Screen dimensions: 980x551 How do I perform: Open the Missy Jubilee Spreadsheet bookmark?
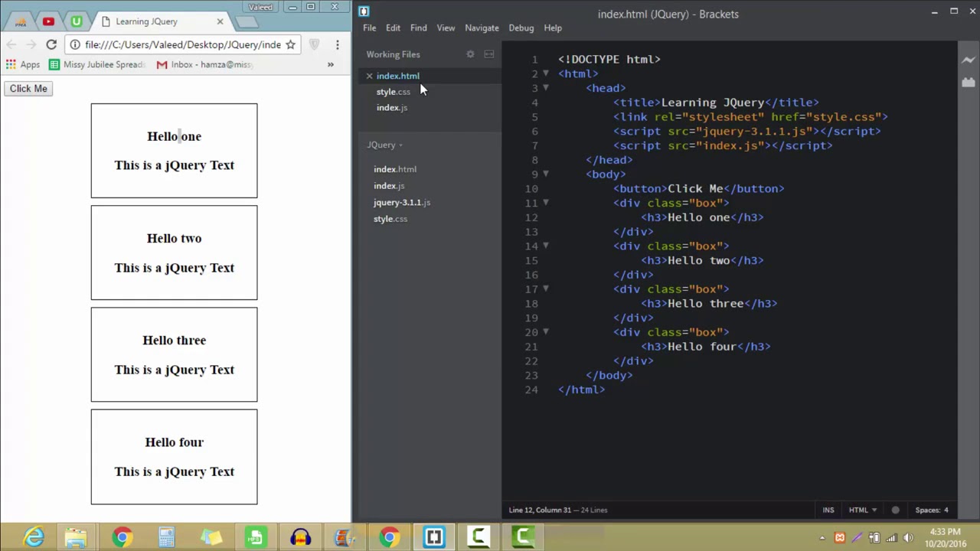(x=96, y=65)
